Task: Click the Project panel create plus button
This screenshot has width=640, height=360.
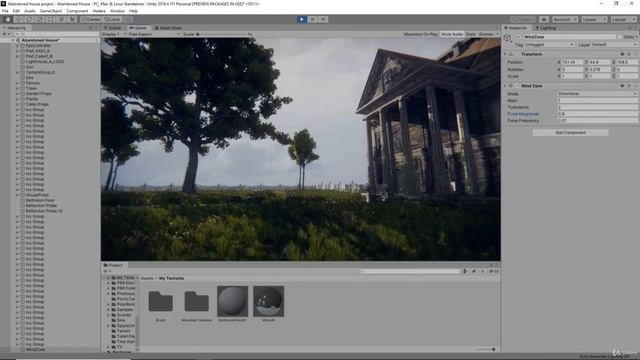Action: coord(107,271)
